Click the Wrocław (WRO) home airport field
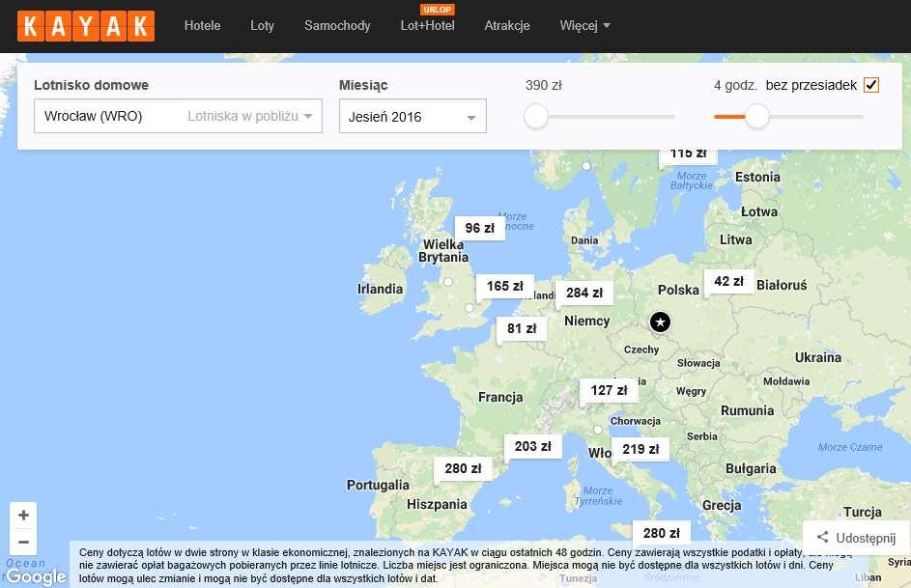Image resolution: width=911 pixels, height=588 pixels. [x=178, y=116]
